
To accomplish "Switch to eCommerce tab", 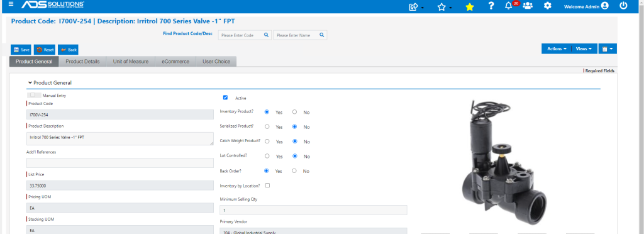I will pos(175,62).
